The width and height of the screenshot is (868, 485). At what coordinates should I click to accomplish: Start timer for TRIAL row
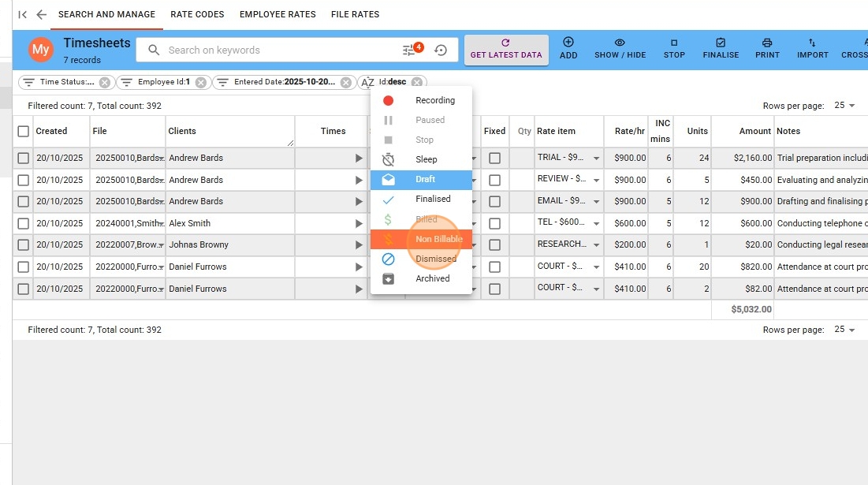tap(359, 159)
